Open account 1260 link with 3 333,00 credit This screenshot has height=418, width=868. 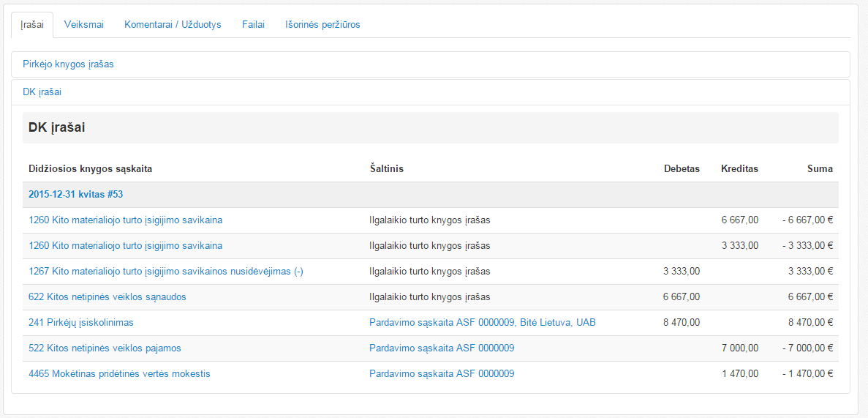(125, 245)
